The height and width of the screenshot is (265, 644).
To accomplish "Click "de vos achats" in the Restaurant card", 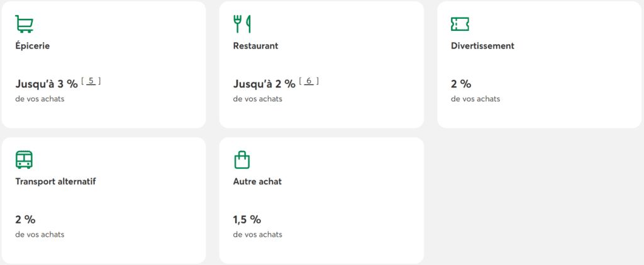I will pyautogui.click(x=257, y=99).
